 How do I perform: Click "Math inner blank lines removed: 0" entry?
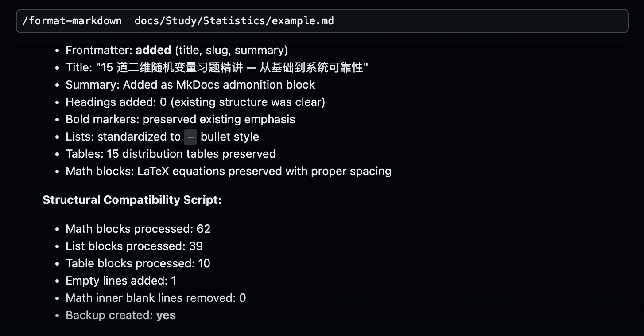pos(155,298)
